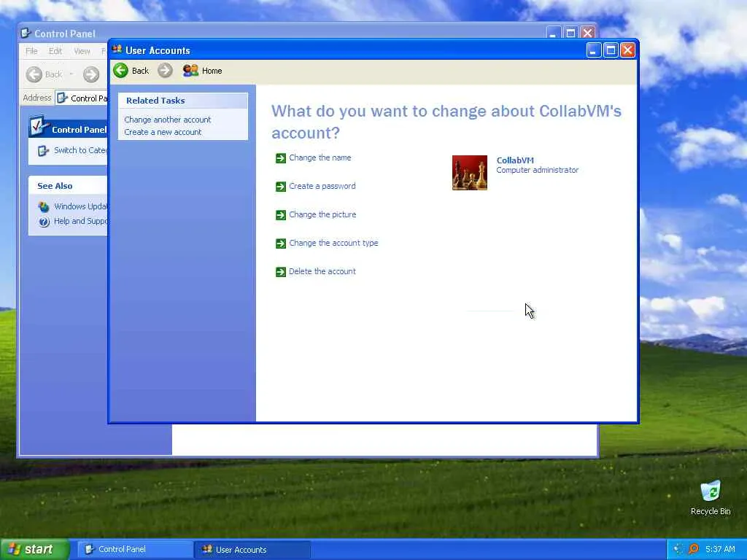Open Windows Update link in See Also
The image size is (747, 560).
click(x=80, y=206)
